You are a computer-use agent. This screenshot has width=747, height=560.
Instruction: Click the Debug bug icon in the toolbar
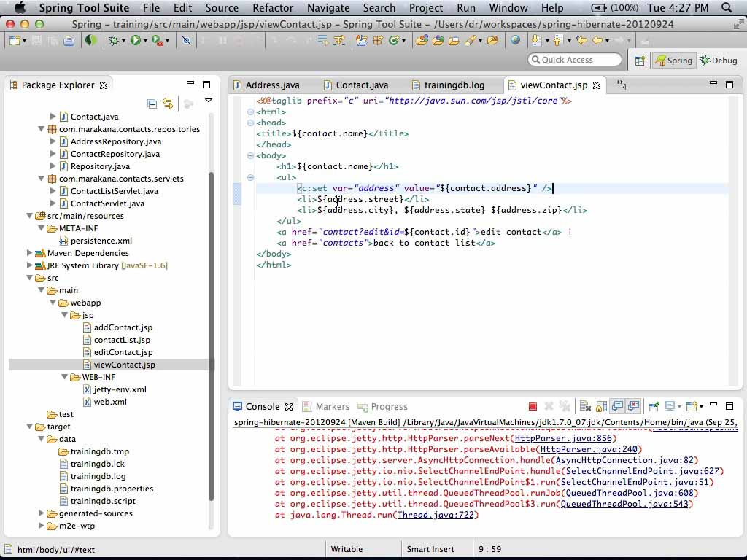click(x=113, y=41)
